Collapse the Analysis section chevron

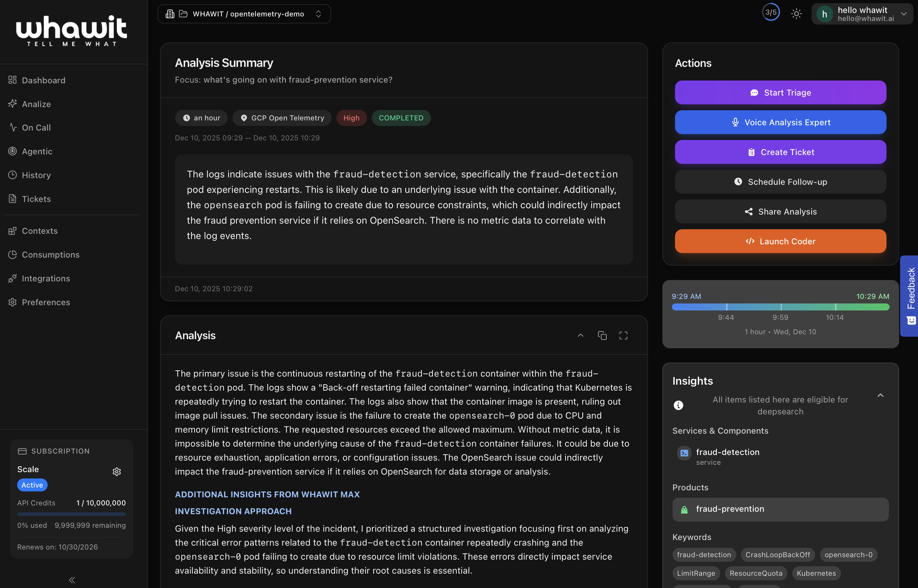580,336
